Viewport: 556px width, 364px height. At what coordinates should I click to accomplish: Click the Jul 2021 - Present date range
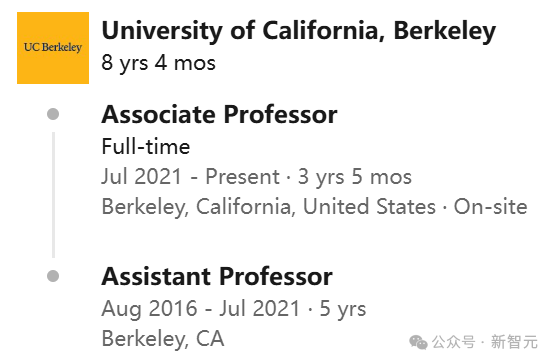(190, 176)
